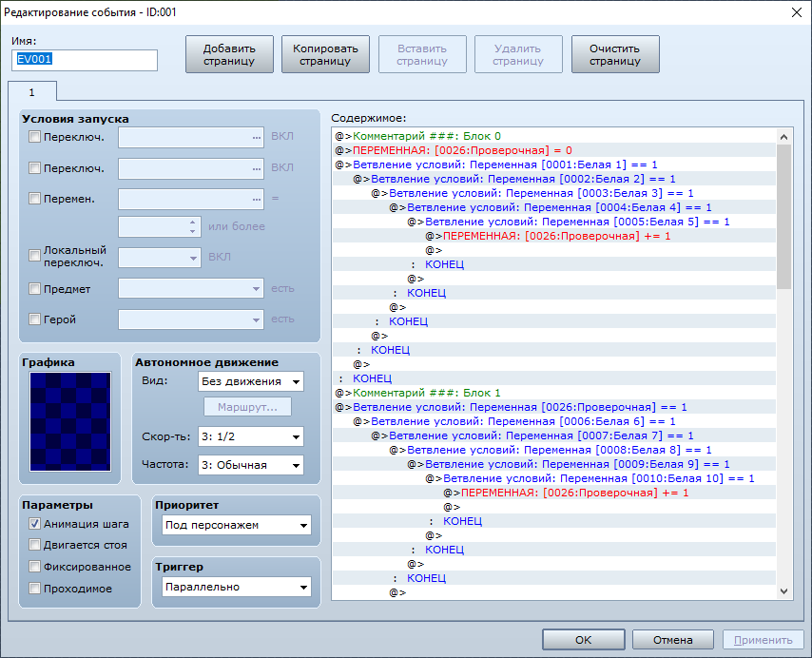
Task: Click the Копировать страницу button
Action: pyautogui.click(x=325, y=54)
